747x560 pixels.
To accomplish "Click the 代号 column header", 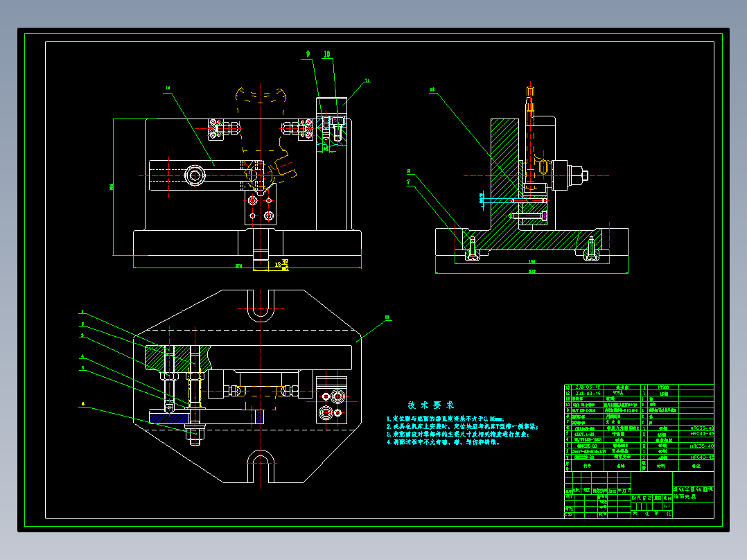I will coord(587,466).
